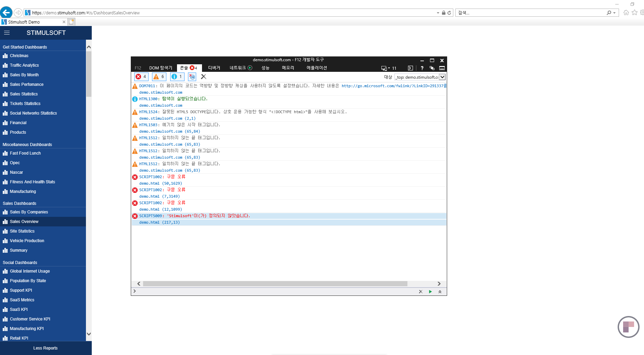
Task: Toggle the warnings filter showing 6
Action: [x=159, y=77]
